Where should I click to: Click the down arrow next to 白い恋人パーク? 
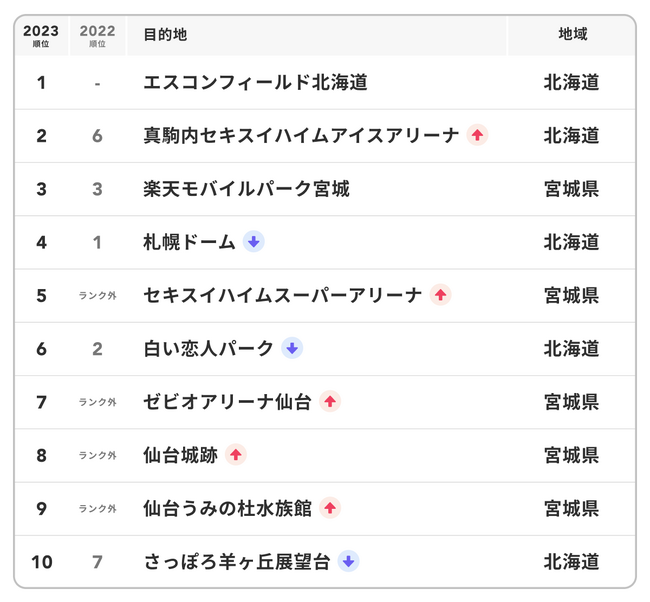292,348
